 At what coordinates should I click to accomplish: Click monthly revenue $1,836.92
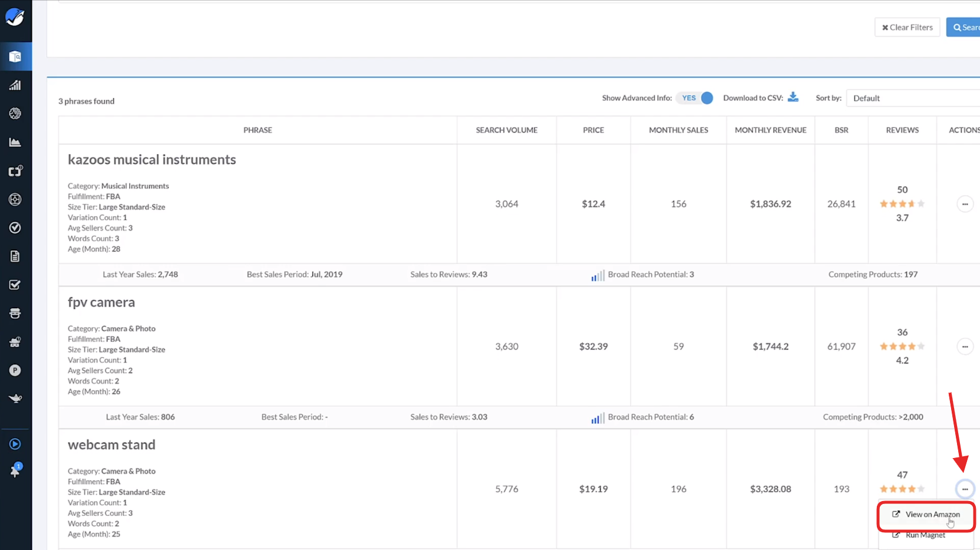coord(770,204)
